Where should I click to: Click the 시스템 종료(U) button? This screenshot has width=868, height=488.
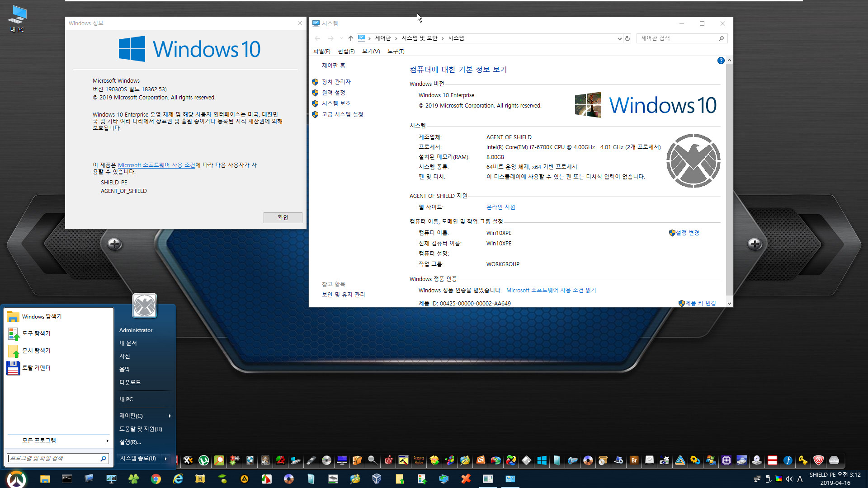point(138,458)
